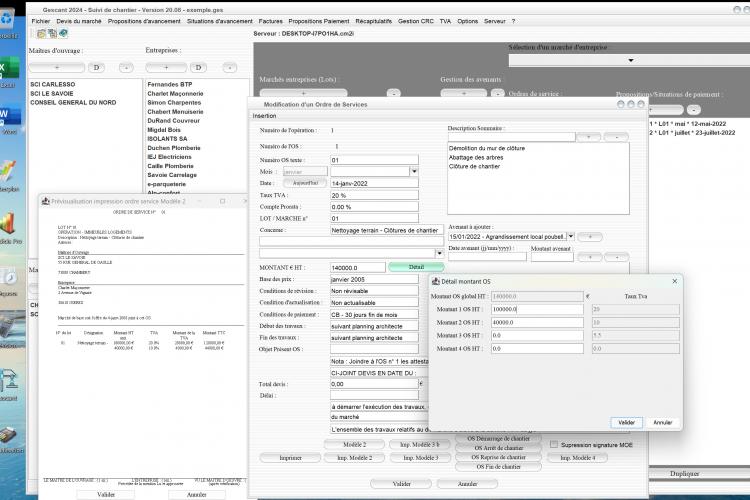Click the Montant 1 OS HT field
This screenshot has width=750, height=500.
coord(537,310)
